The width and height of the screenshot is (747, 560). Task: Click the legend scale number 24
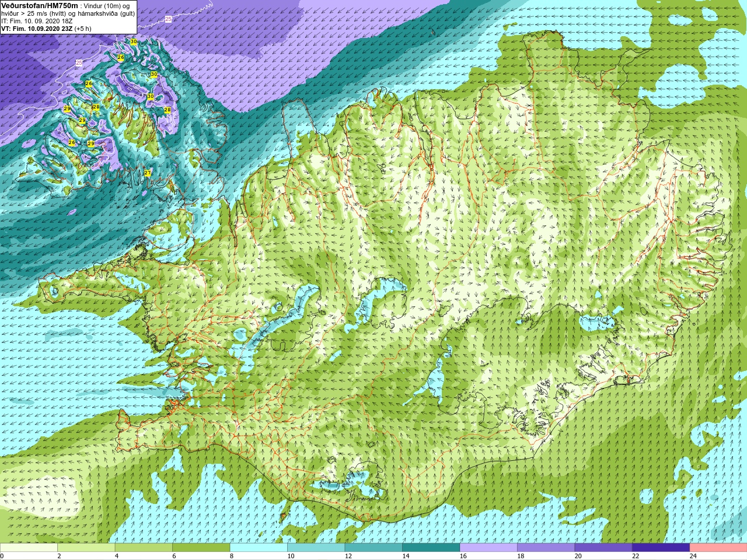[693, 556]
